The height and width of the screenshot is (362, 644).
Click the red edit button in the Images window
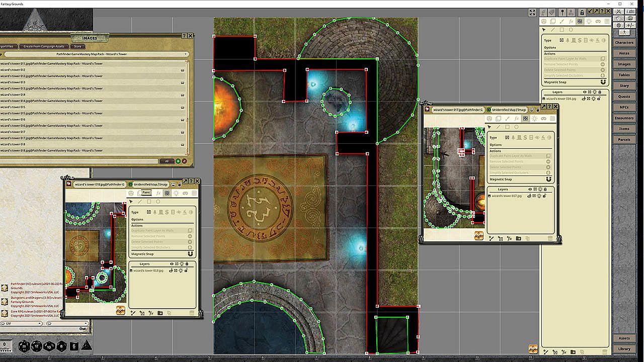tap(184, 161)
